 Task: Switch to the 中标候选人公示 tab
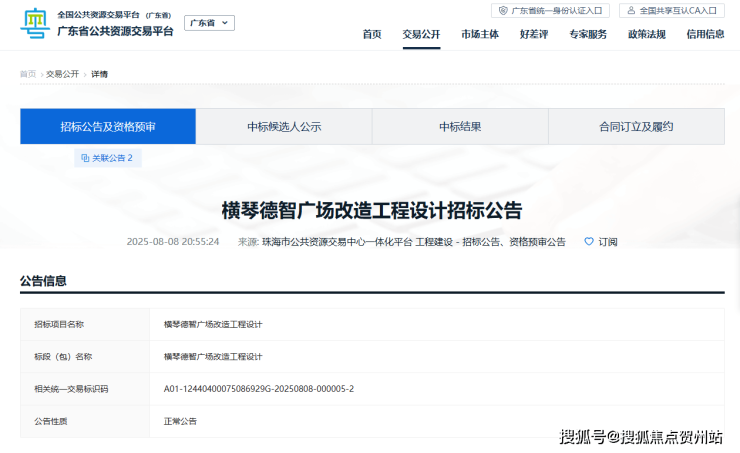pyautogui.click(x=284, y=126)
